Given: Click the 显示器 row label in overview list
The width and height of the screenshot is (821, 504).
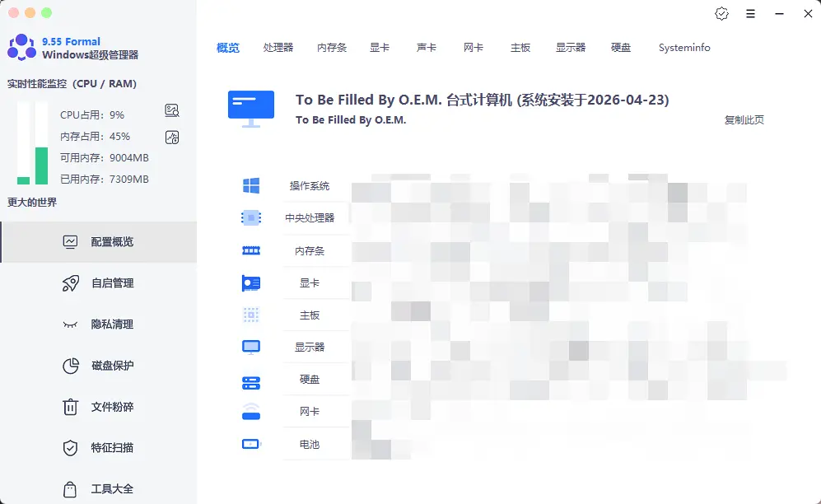Looking at the screenshot, I should pyautogui.click(x=310, y=347).
